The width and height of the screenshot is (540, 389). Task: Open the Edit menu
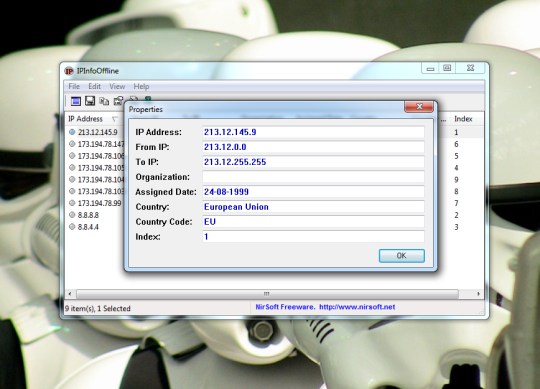coord(94,86)
